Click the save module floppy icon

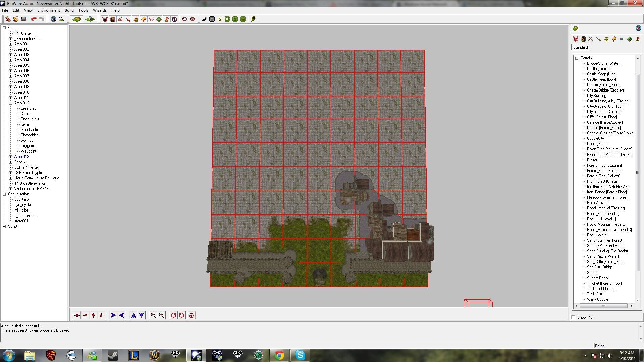tap(23, 19)
